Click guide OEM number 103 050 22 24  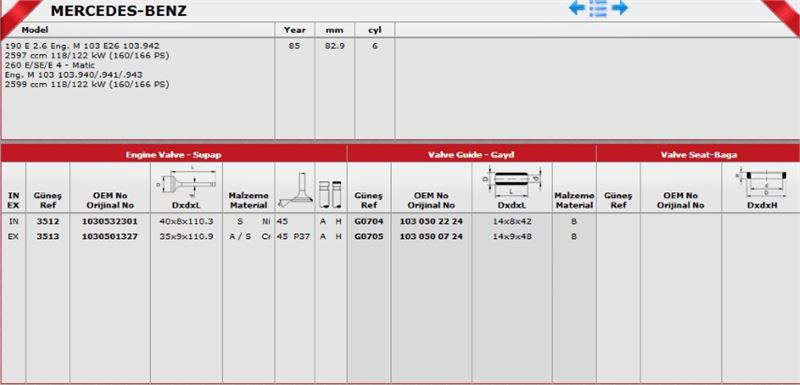point(431,222)
